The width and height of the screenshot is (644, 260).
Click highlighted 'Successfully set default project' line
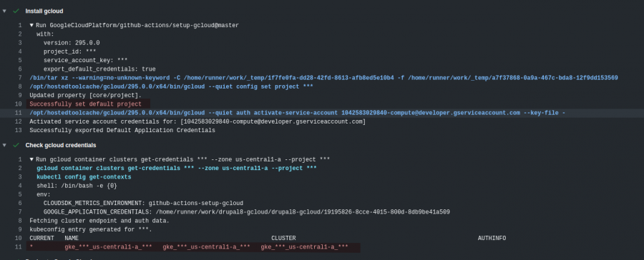tap(85, 104)
